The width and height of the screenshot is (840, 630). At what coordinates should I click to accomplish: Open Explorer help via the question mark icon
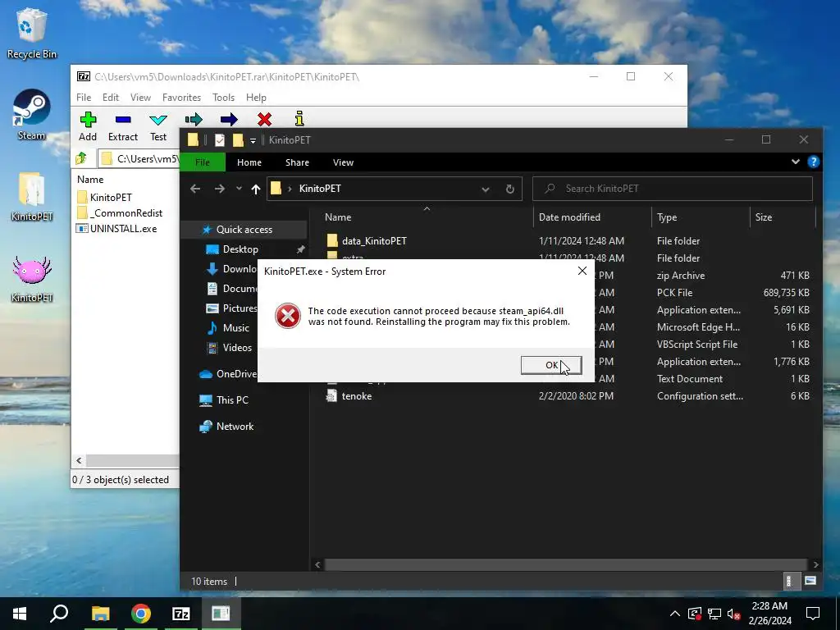pos(813,162)
